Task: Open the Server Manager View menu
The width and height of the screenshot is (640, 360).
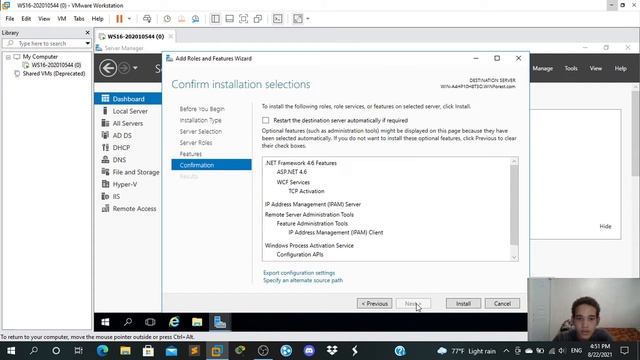Action: 596,69
